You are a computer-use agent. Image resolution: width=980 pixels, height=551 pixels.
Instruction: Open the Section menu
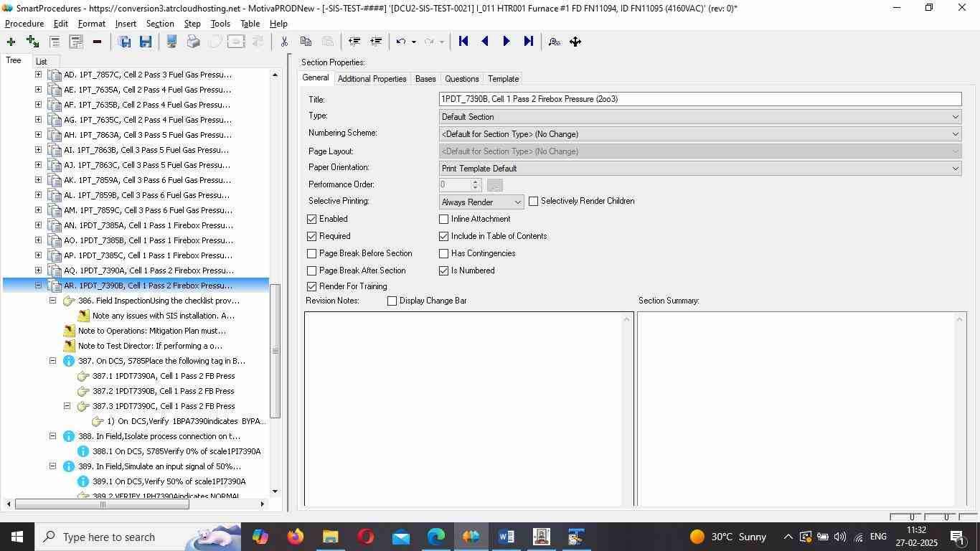pyautogui.click(x=160, y=24)
